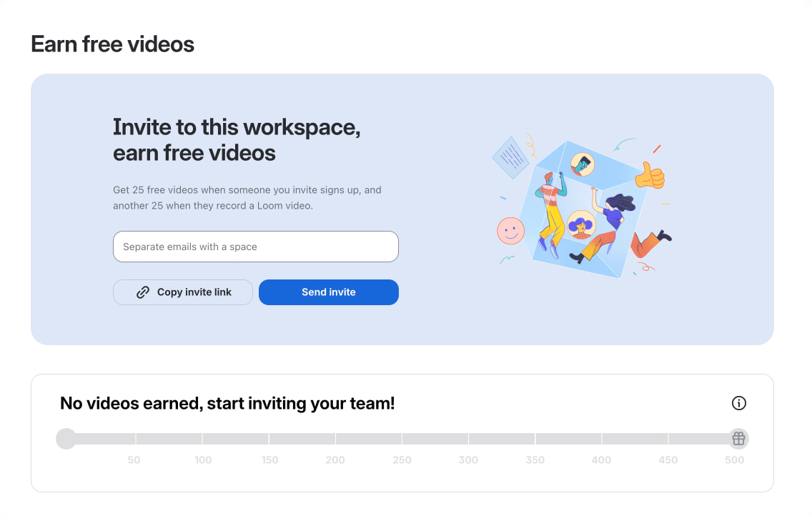Viewport: 812px width, 516px height.
Task: Click the 450 label on progress bar
Action: [x=668, y=460]
